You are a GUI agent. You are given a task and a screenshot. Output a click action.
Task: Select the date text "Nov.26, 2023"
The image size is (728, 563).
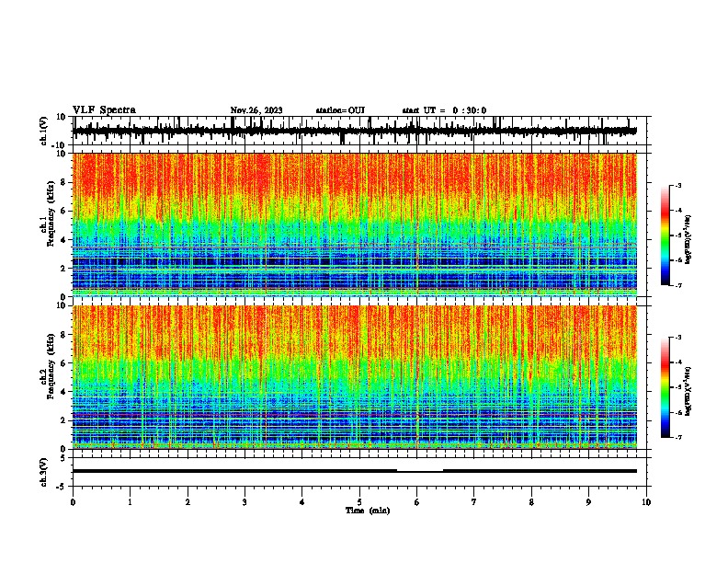(x=256, y=110)
